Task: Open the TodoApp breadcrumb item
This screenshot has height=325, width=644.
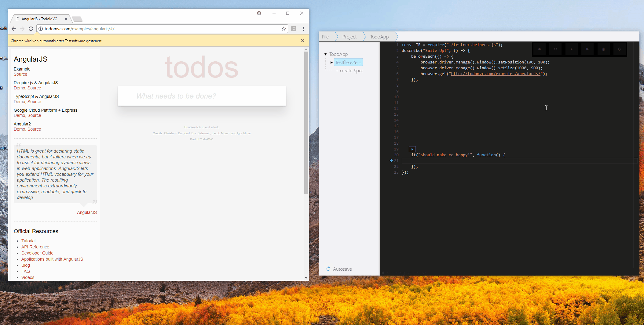Action: 379,37
